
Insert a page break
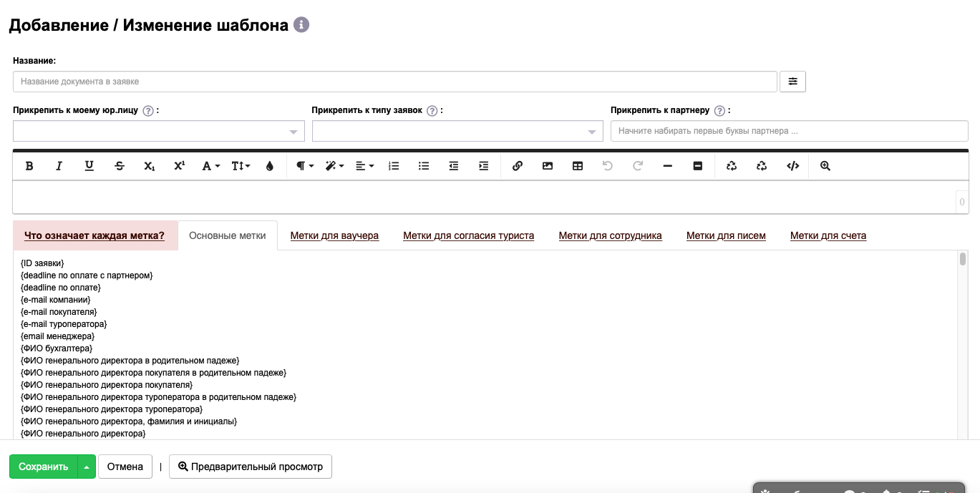click(698, 166)
